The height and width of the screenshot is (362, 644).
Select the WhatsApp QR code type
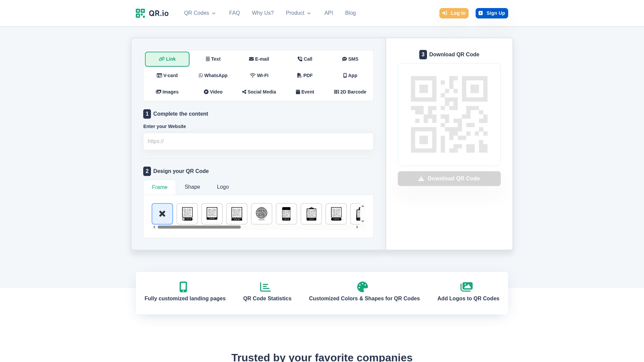[213, 75]
